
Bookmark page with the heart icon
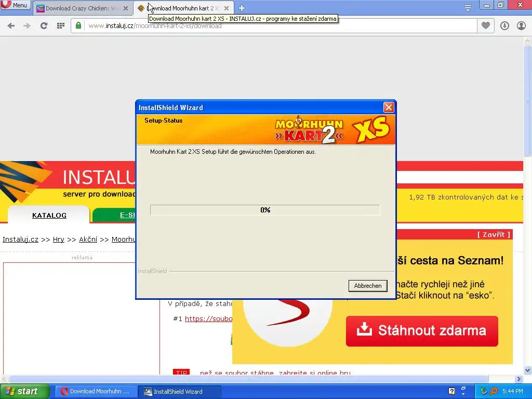point(486,25)
